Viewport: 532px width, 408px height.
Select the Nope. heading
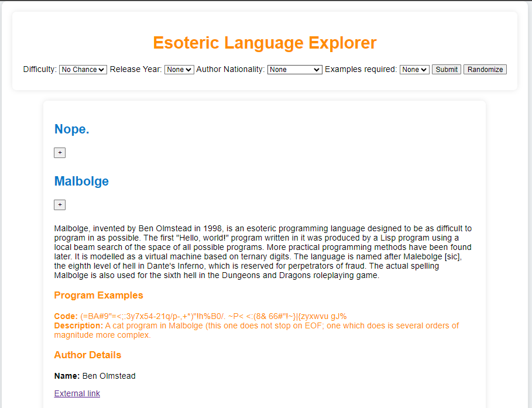(x=72, y=129)
